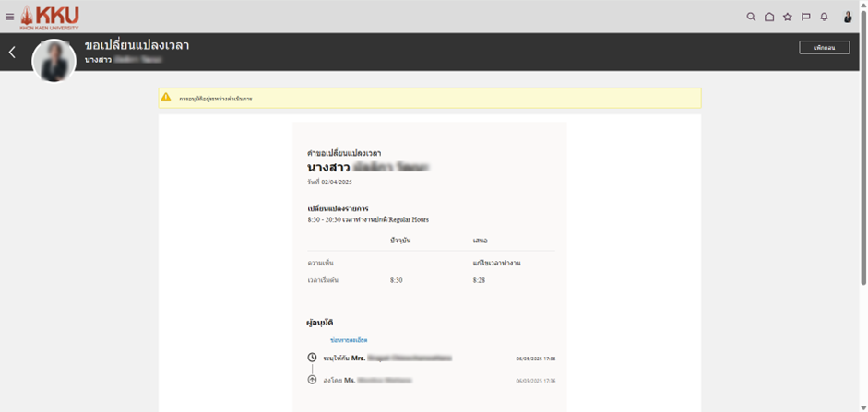Viewport: 868px width, 412px height.
Task: Click the up-arrow submitted-by icon
Action: 312,380
